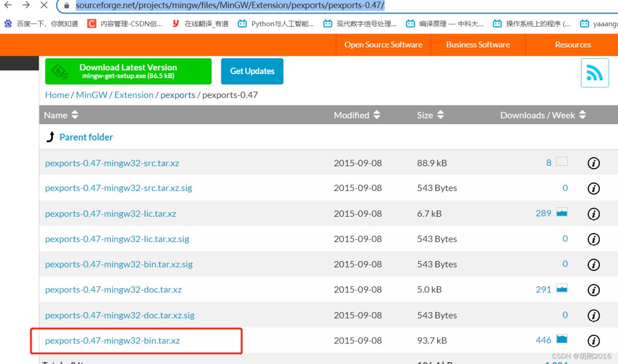618x364 pixels.
Task: Stop page loading with the X button
Action: click(44, 5)
